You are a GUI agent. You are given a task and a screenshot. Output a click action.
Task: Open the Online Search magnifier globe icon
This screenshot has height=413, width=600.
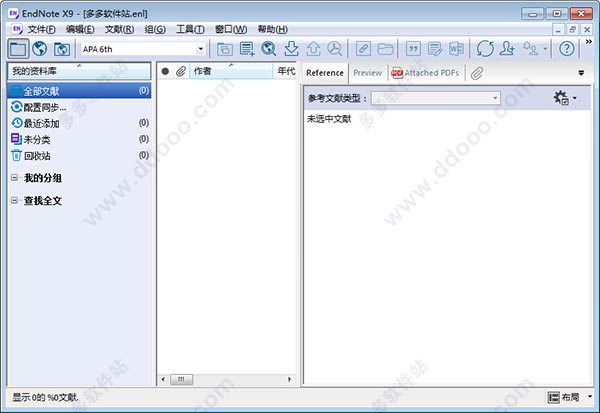click(269, 49)
